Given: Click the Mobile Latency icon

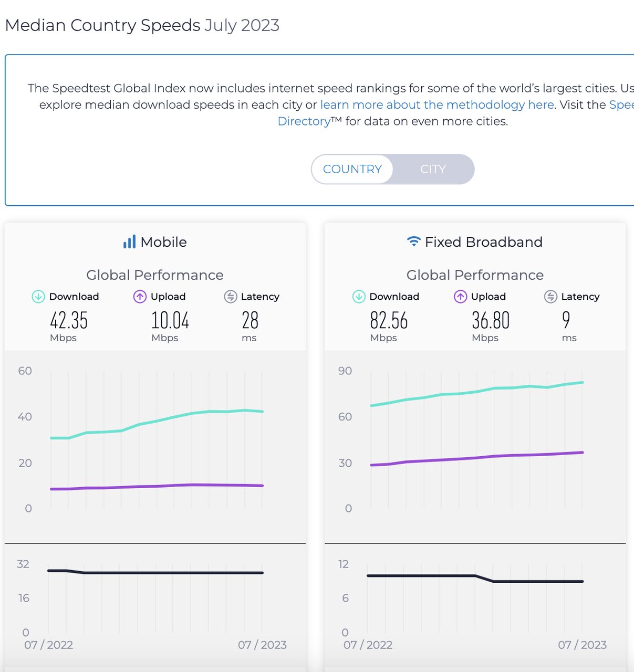Looking at the screenshot, I should pyautogui.click(x=231, y=297).
